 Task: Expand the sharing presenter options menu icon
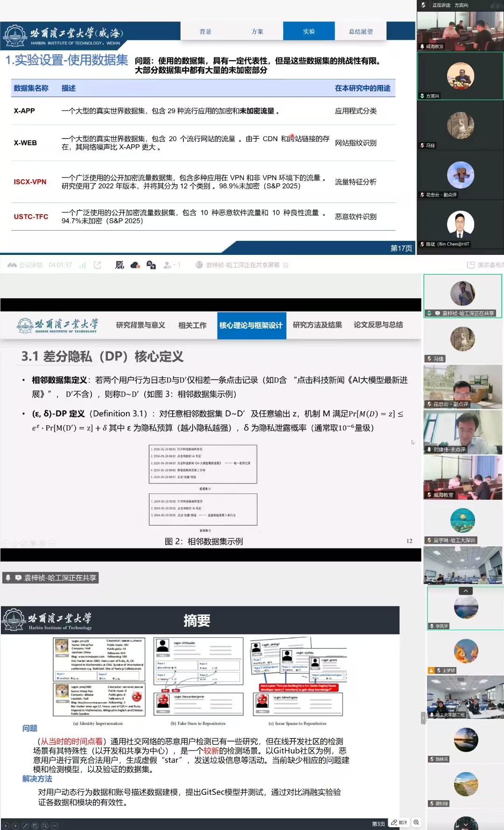pyautogui.click(x=286, y=265)
